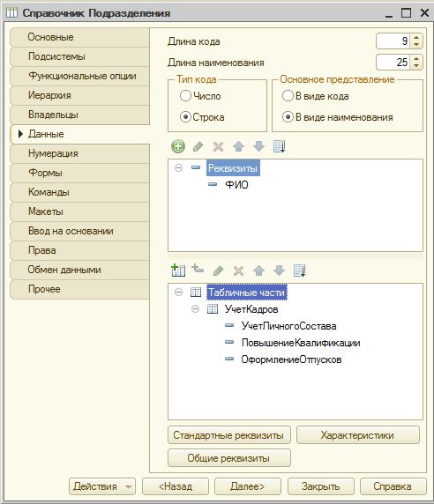
Task: Open help with the Справка button
Action: (393, 486)
